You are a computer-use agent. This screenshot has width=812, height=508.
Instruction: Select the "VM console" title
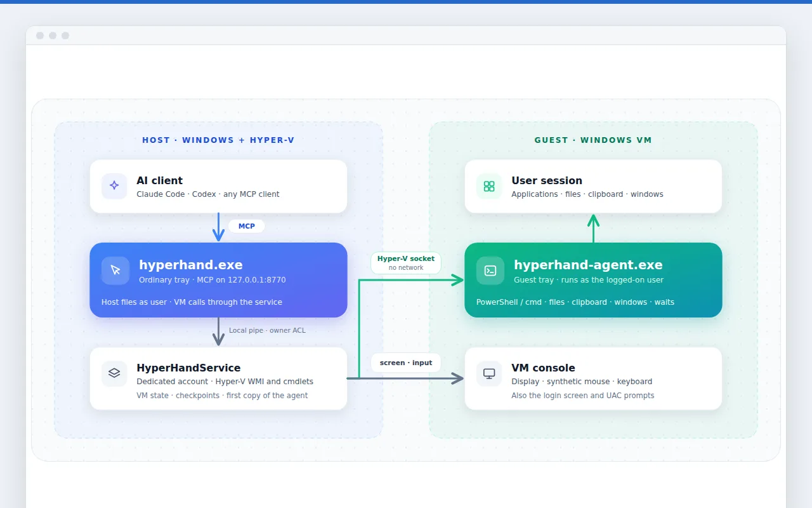click(x=543, y=368)
